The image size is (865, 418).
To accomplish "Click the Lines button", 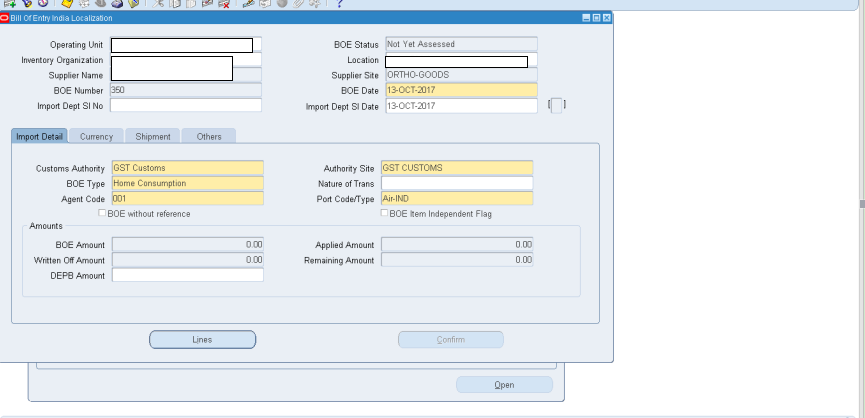I will (x=202, y=340).
